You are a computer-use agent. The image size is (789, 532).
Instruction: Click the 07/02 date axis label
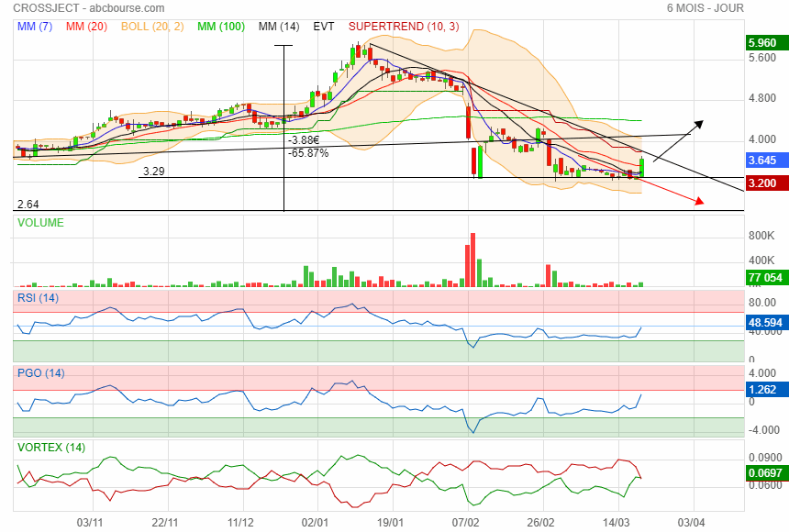(x=465, y=523)
